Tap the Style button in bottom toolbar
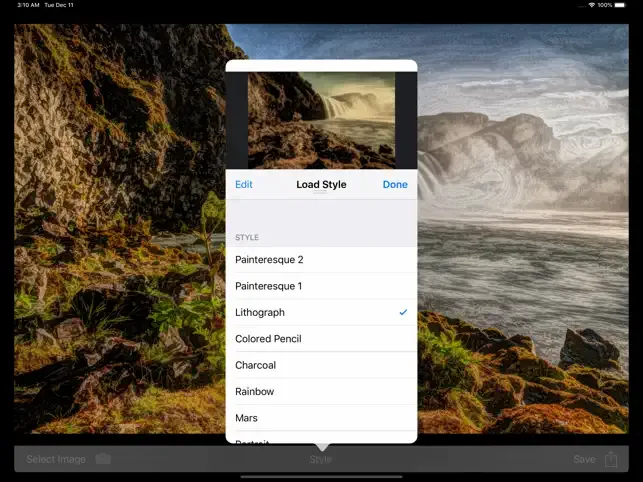The image size is (643, 482). pos(321,459)
